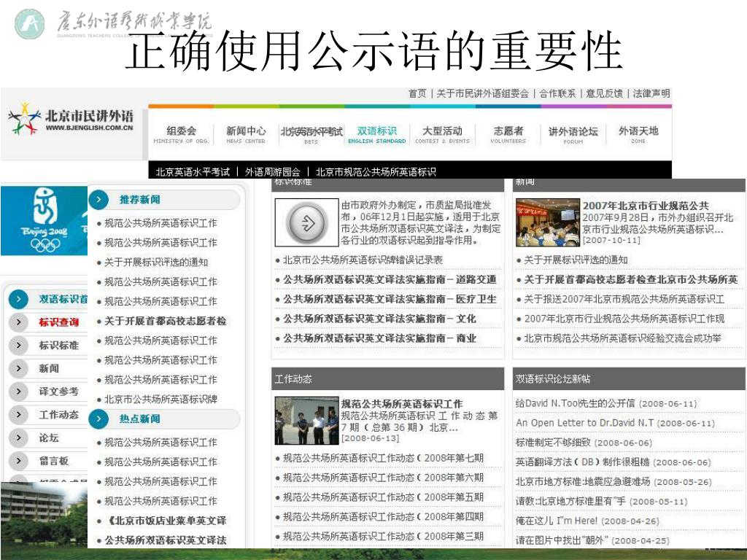Select 北京英语水平考试 in the black submenu bar
Screen dimensions: 747x560
click(x=193, y=172)
